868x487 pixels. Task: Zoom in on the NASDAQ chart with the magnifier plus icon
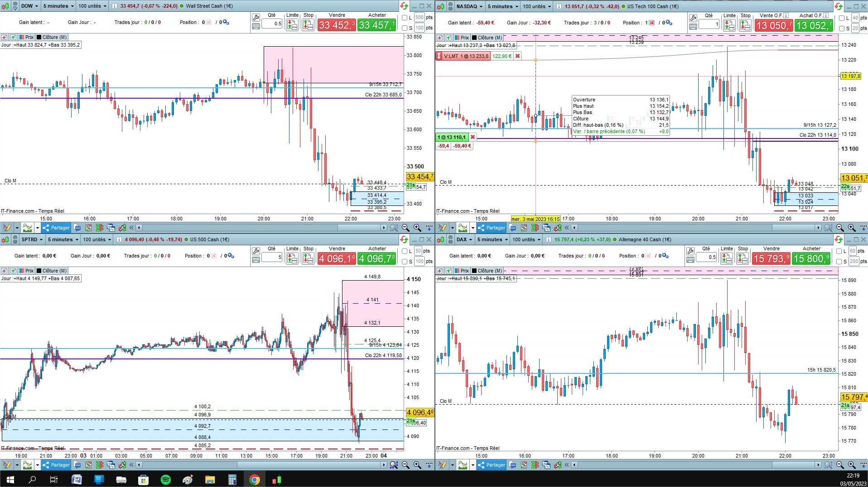tap(852, 228)
